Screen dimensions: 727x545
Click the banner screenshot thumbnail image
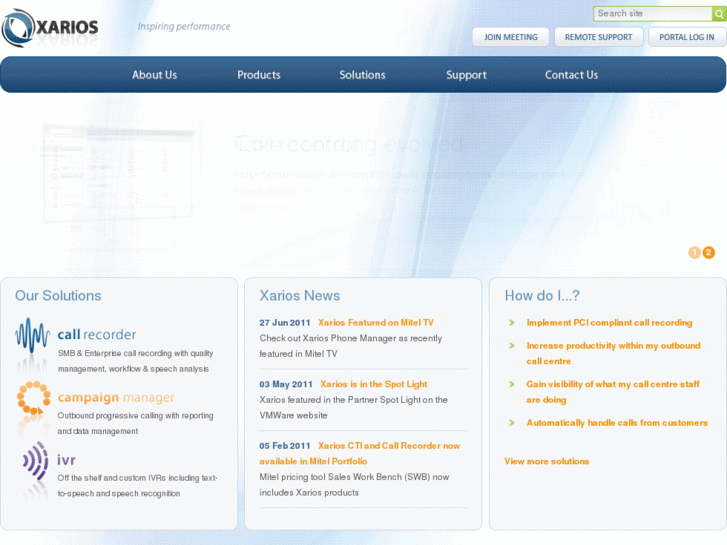click(x=118, y=174)
